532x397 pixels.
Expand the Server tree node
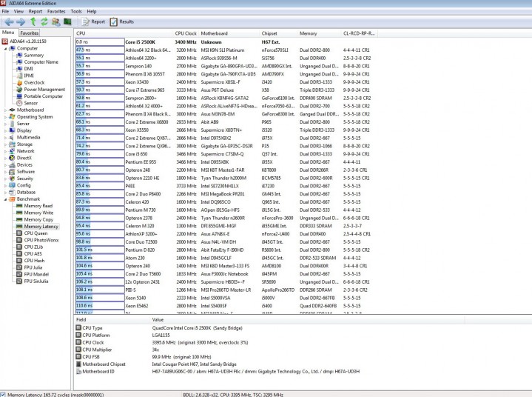click(5, 124)
